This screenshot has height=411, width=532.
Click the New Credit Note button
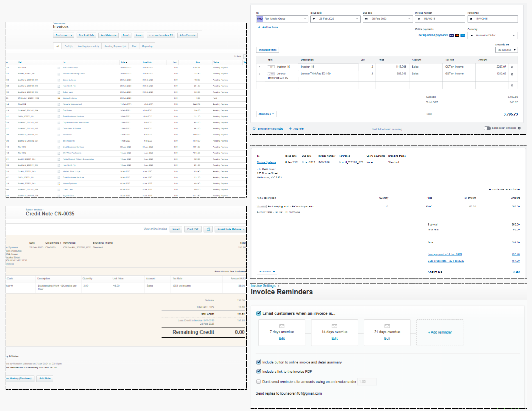[86, 35]
